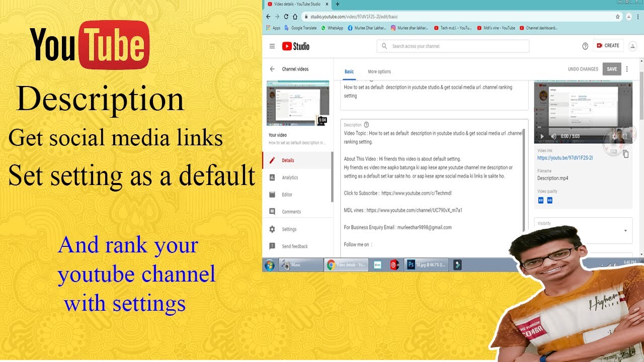Viewport: 644px width, 362px height.
Task: Click the Windows Start button
Action: [x=270, y=265]
